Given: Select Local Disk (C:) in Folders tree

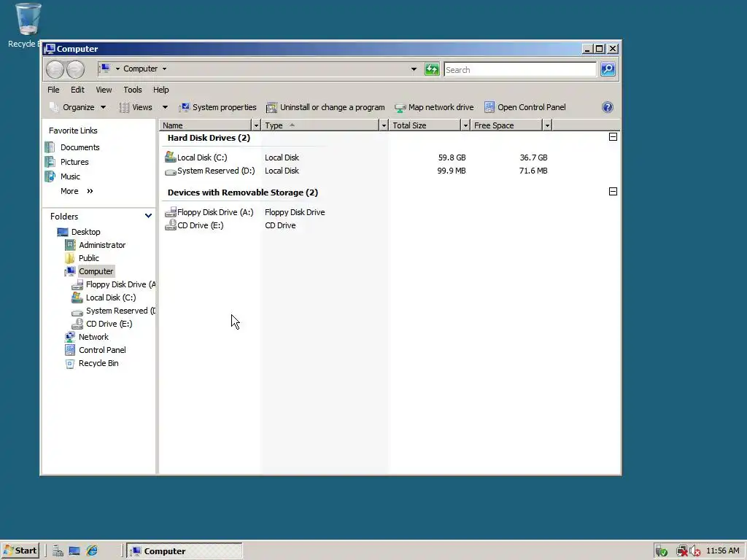Looking at the screenshot, I should point(111,297).
